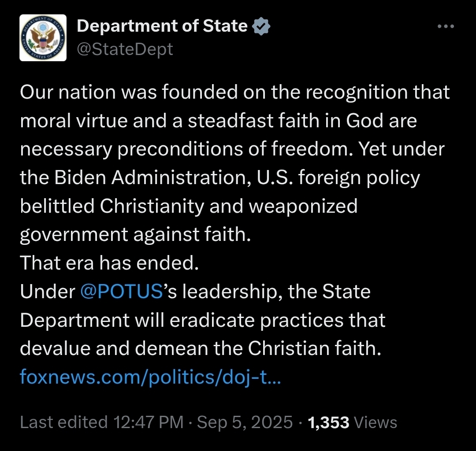The height and width of the screenshot is (451, 476).
Task: Click the Sep 5, 2025 date
Action: [245, 422]
